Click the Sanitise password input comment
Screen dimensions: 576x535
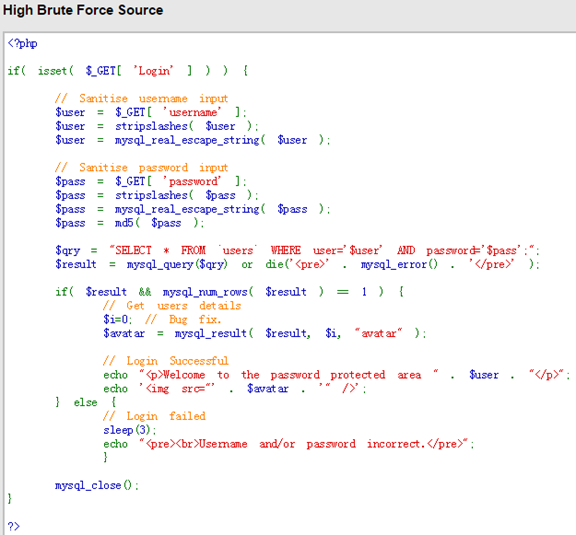tap(141, 168)
